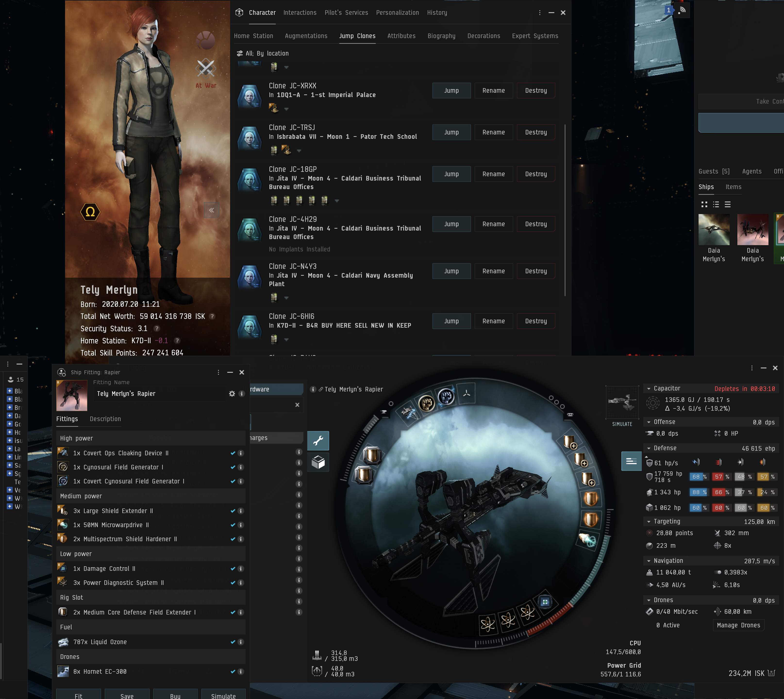784x699 pixels.
Task: Switch to the Augmentations tab
Action: tap(306, 36)
